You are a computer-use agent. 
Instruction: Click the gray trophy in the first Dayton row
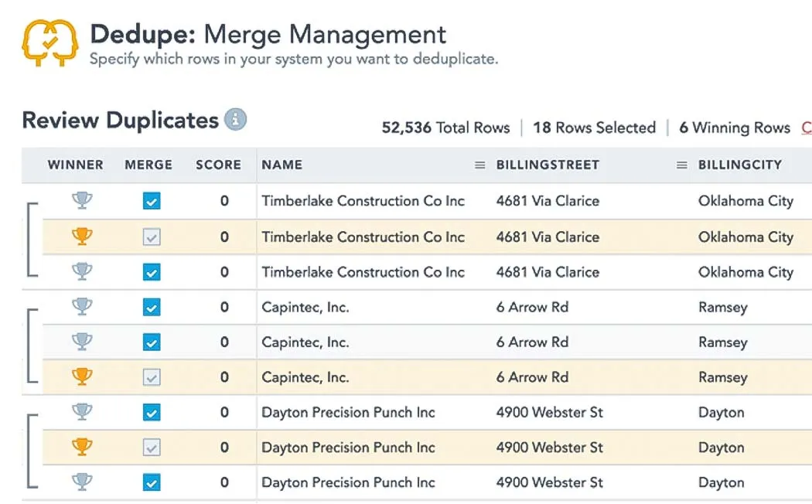click(x=82, y=412)
